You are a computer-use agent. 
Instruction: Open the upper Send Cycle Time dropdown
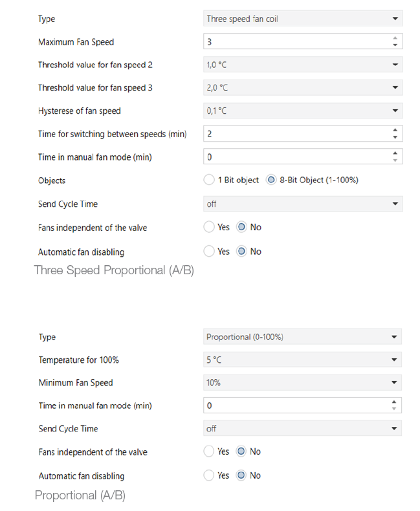coord(303,204)
